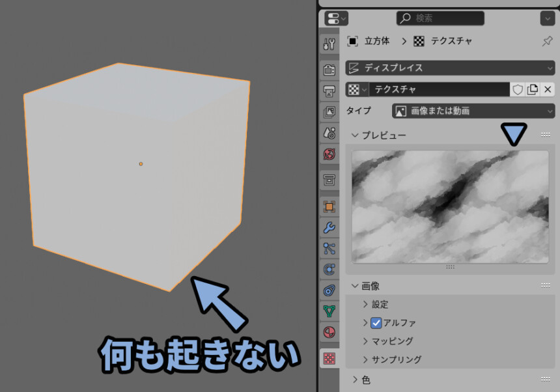Open the Texture properties tab
The image size is (560, 392).
click(329, 358)
